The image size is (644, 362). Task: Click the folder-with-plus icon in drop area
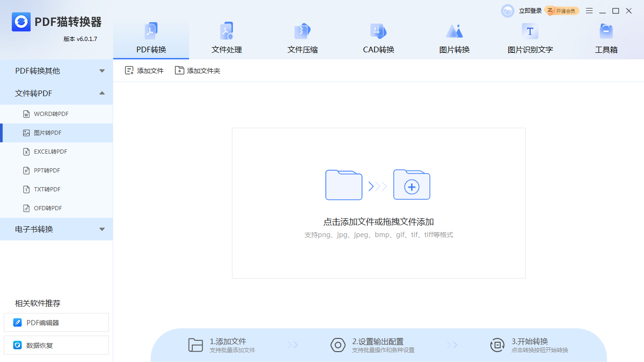click(x=412, y=184)
